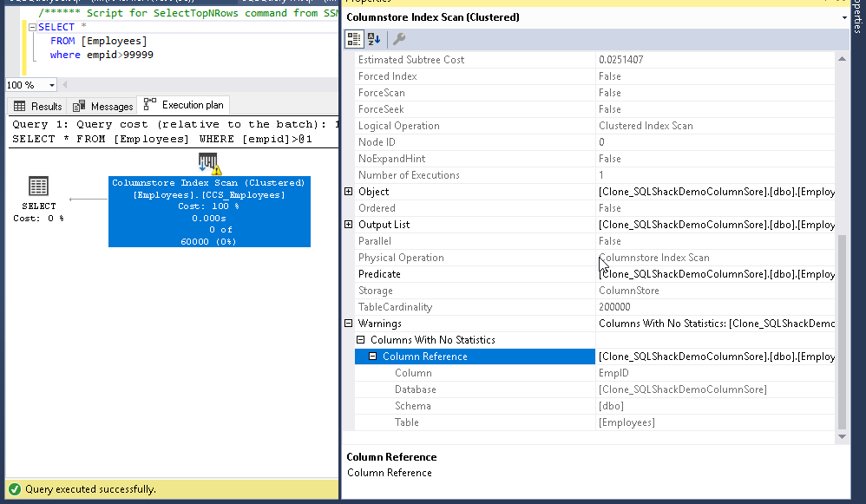Select the TableCardinality property row
Screen dimensions: 866x504
pos(594,307)
